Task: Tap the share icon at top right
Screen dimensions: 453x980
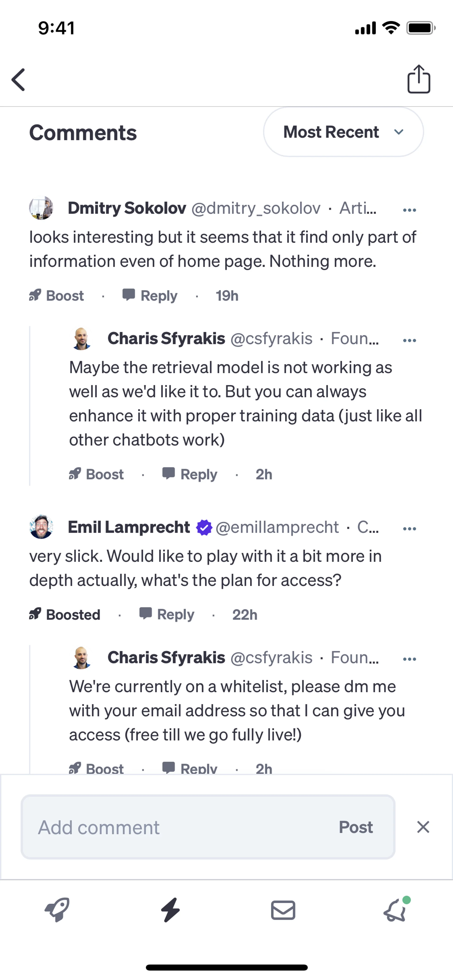Action: click(x=419, y=79)
